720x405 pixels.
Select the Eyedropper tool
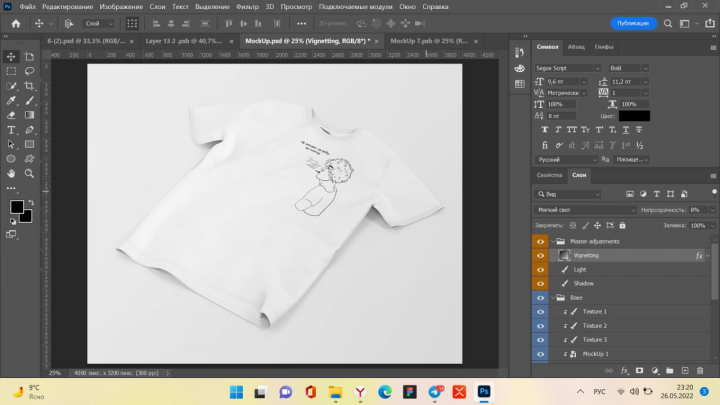coord(11,101)
